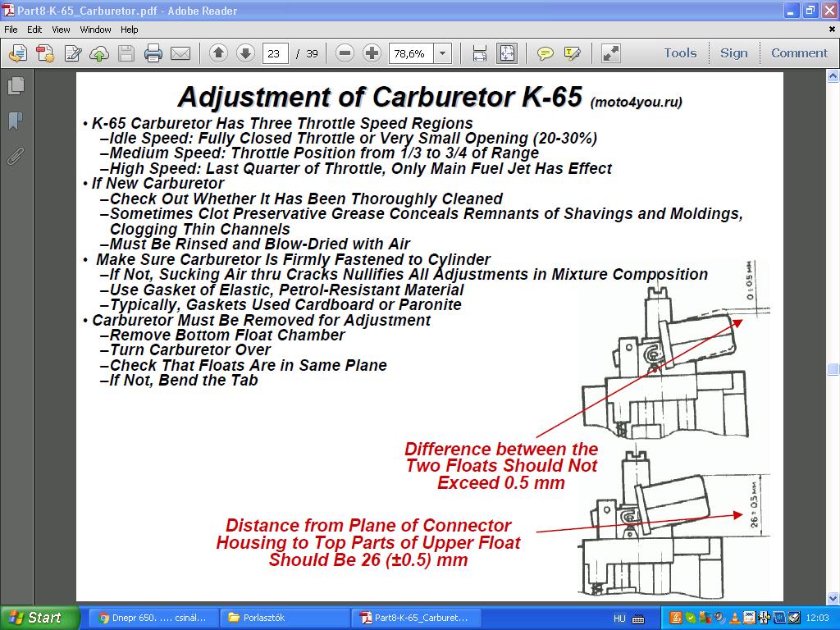Click the page number input field
Viewport: 840px width, 630px height.
coord(274,53)
